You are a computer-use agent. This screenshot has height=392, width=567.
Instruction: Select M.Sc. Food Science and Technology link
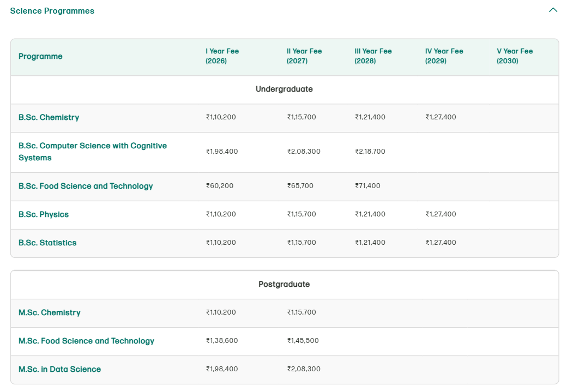coord(86,341)
